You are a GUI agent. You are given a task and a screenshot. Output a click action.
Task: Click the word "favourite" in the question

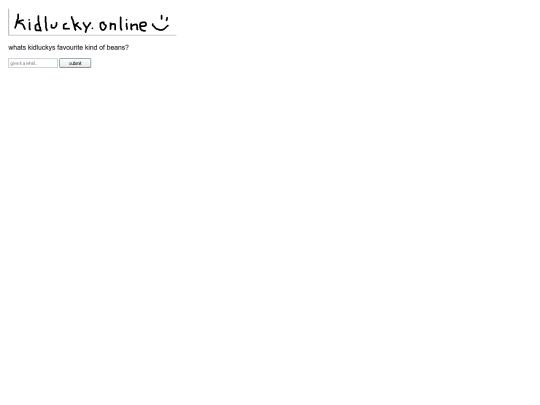click(x=70, y=48)
